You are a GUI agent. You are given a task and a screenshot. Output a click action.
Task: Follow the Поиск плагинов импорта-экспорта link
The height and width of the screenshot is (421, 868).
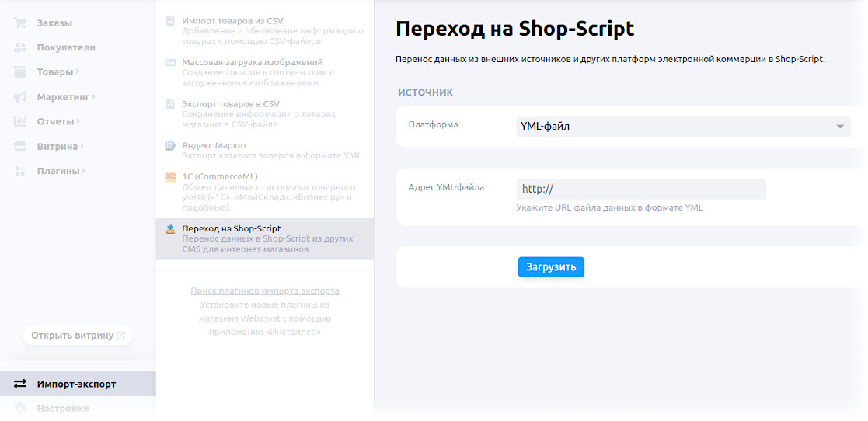click(x=265, y=291)
